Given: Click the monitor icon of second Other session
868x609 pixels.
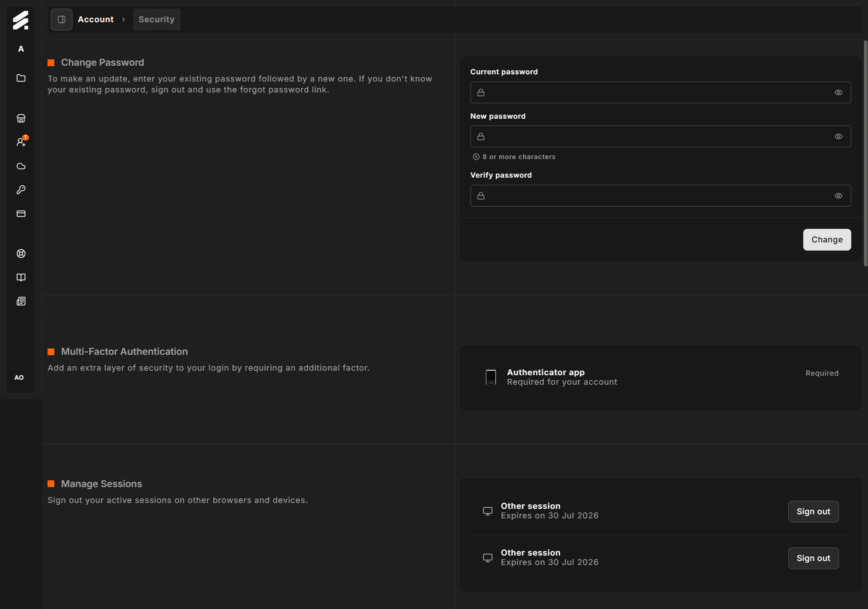Looking at the screenshot, I should coord(488,558).
